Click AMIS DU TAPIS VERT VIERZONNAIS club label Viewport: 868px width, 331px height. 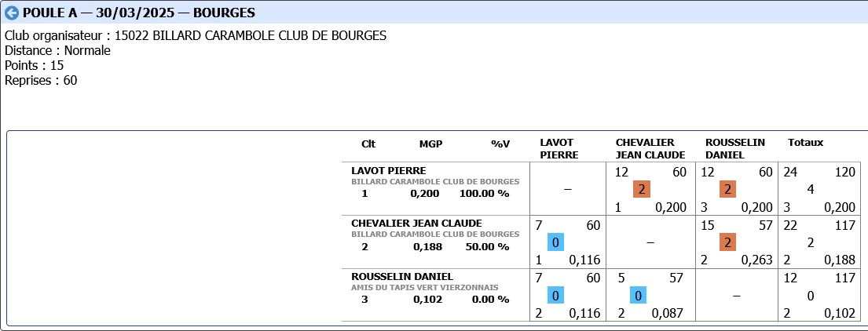point(425,287)
